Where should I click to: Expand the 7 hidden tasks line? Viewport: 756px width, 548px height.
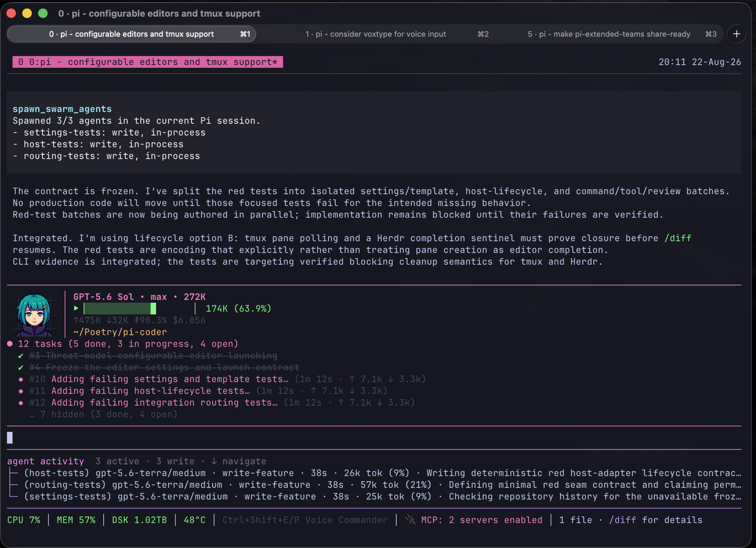[103, 415]
